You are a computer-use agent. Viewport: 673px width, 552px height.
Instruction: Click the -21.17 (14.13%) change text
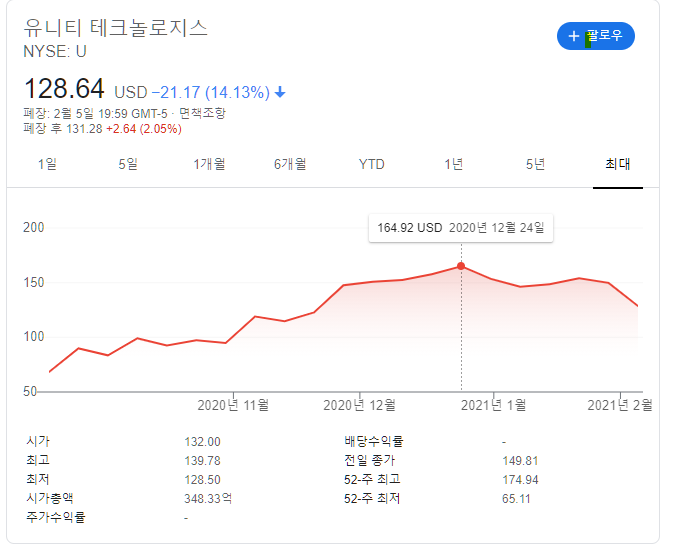(x=211, y=92)
